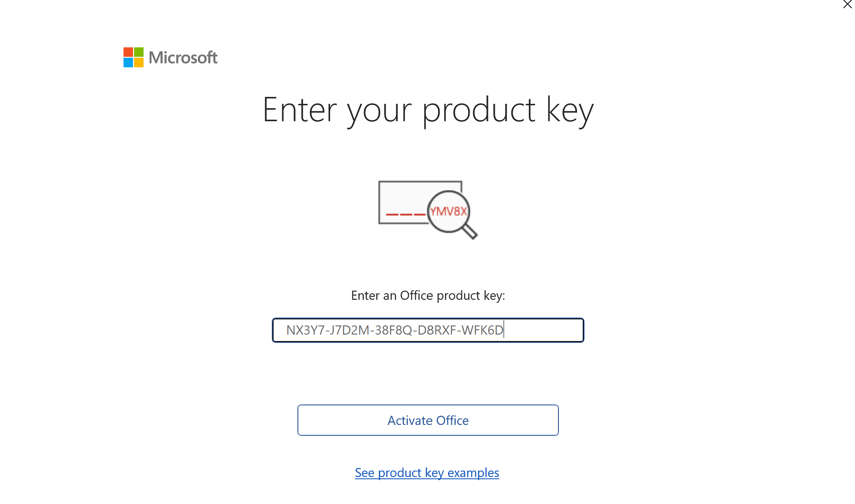
Task: Open 'See product key examples' link
Action: pyautogui.click(x=427, y=473)
